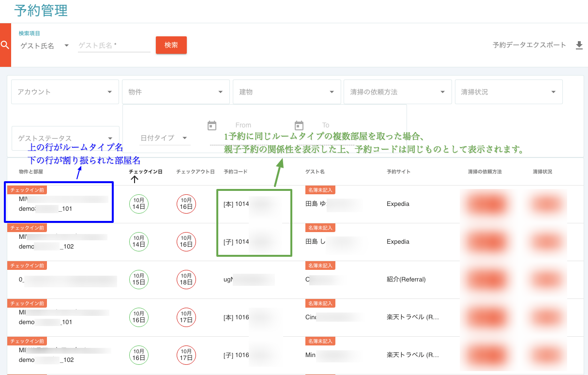Open the ゲスト氏名 search item dropdown

click(45, 46)
